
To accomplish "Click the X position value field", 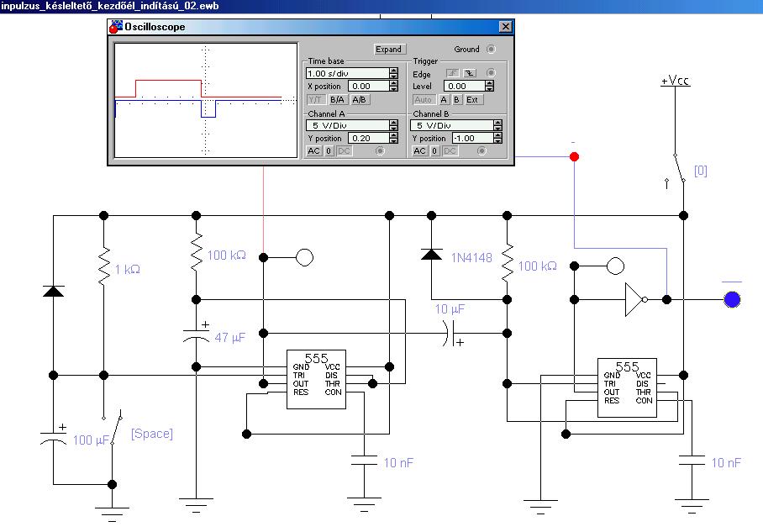I will coord(368,87).
